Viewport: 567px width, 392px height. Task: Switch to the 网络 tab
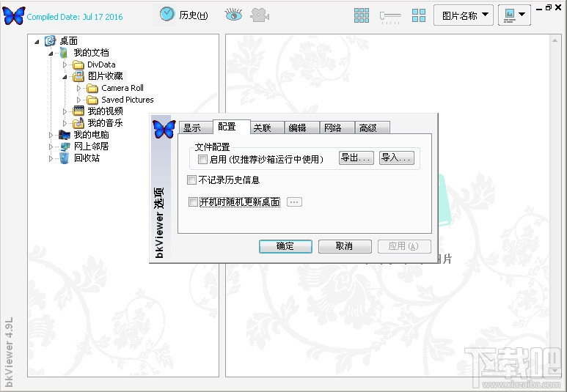point(337,127)
